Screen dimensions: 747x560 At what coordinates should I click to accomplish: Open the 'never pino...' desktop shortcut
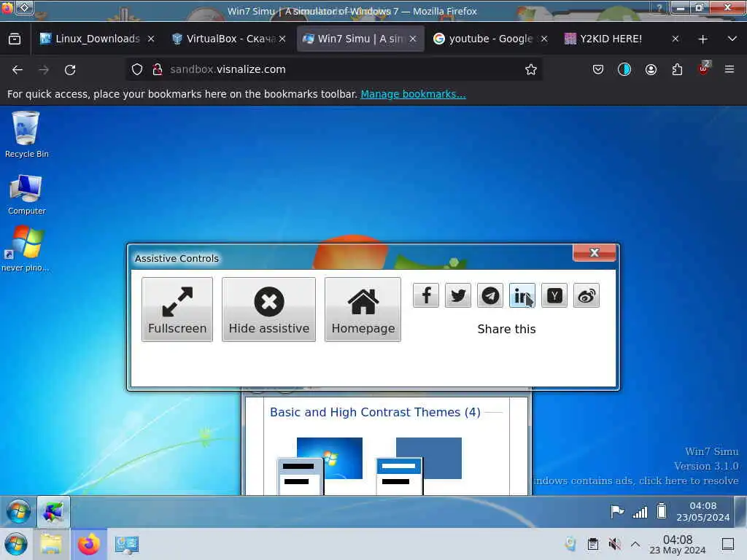click(26, 249)
